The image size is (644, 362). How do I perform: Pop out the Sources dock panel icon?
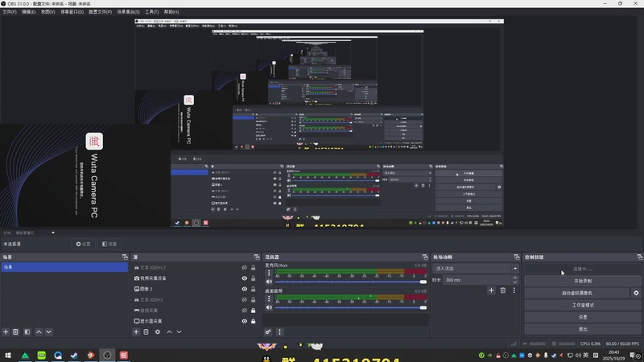(257, 257)
